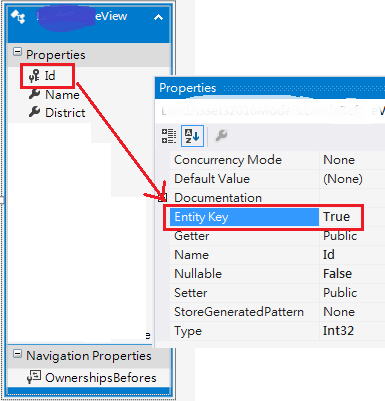This screenshot has height=401, width=385.
Task: Collapse the entity shape with chevron
Action: [x=158, y=17]
